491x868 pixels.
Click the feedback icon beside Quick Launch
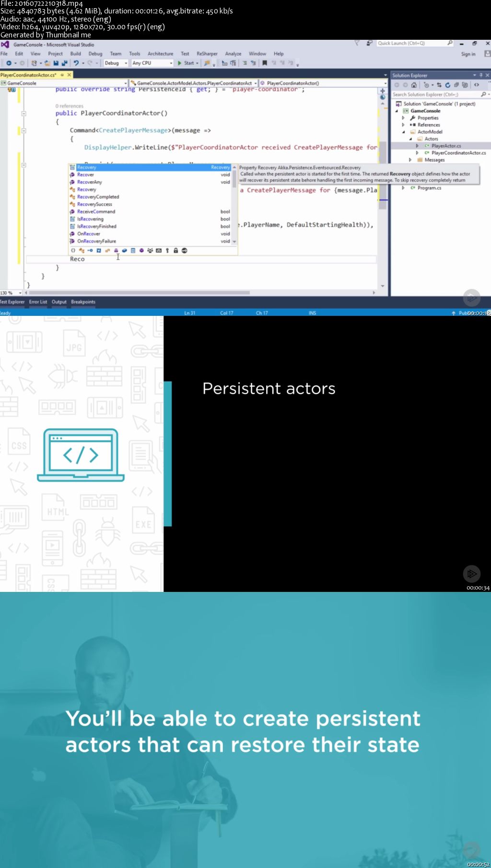pos(369,43)
